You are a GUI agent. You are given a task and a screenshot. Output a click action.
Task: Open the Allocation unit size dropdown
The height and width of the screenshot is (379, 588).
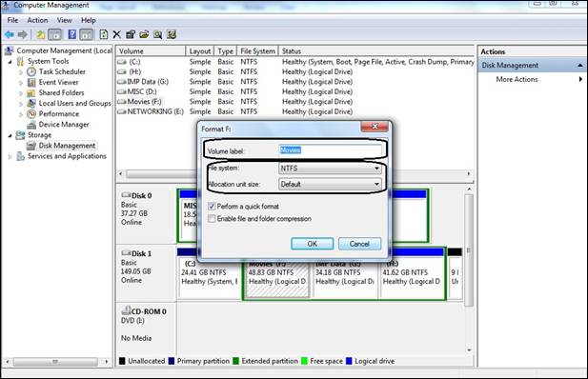point(330,184)
